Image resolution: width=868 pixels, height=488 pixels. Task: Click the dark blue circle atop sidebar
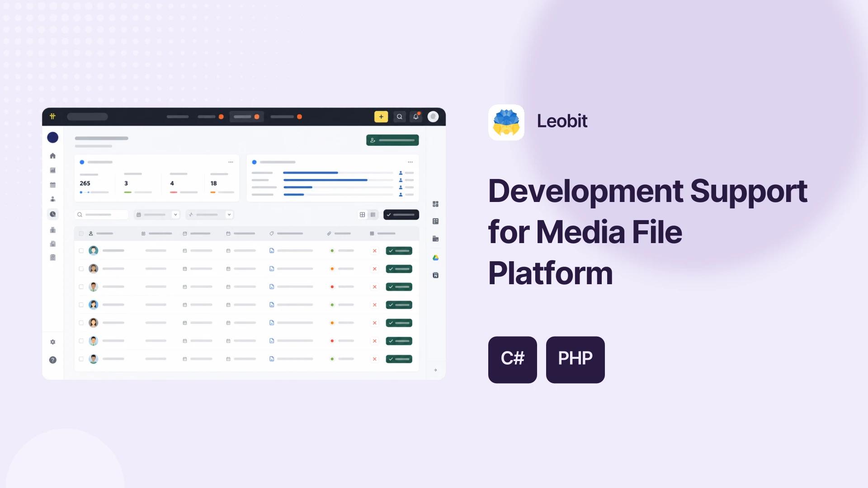click(x=53, y=137)
